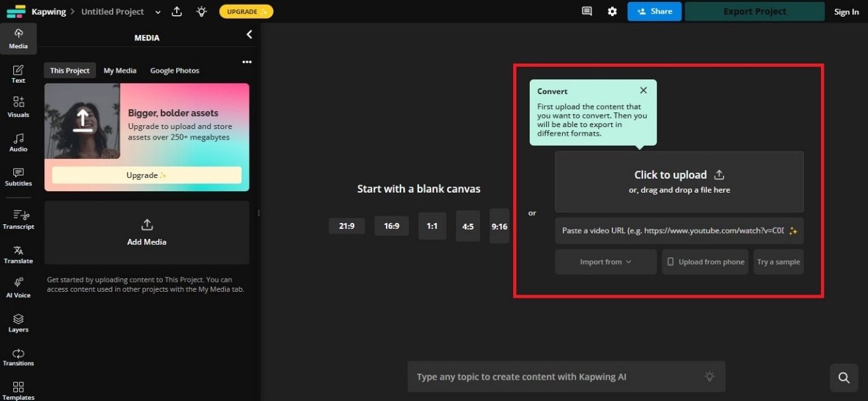Open the Translate sidebar tool
This screenshot has height=401, width=868.
(19, 254)
